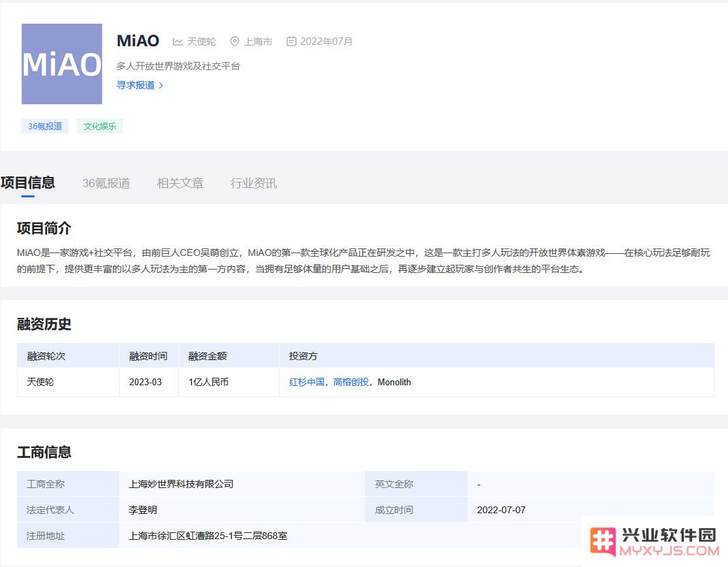728x567 pixels.
Task: Click the 法定代表人 label cell
Action: [68, 510]
